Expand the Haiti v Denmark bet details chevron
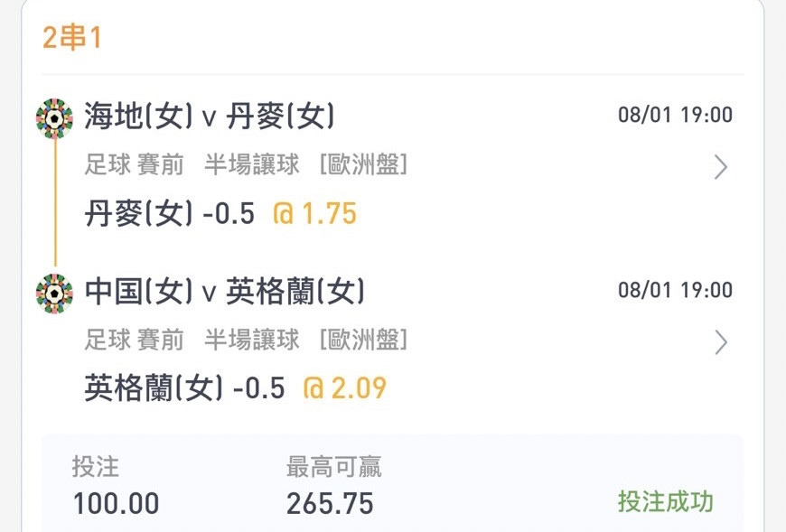Screen dimensions: 786x532 click(x=720, y=167)
